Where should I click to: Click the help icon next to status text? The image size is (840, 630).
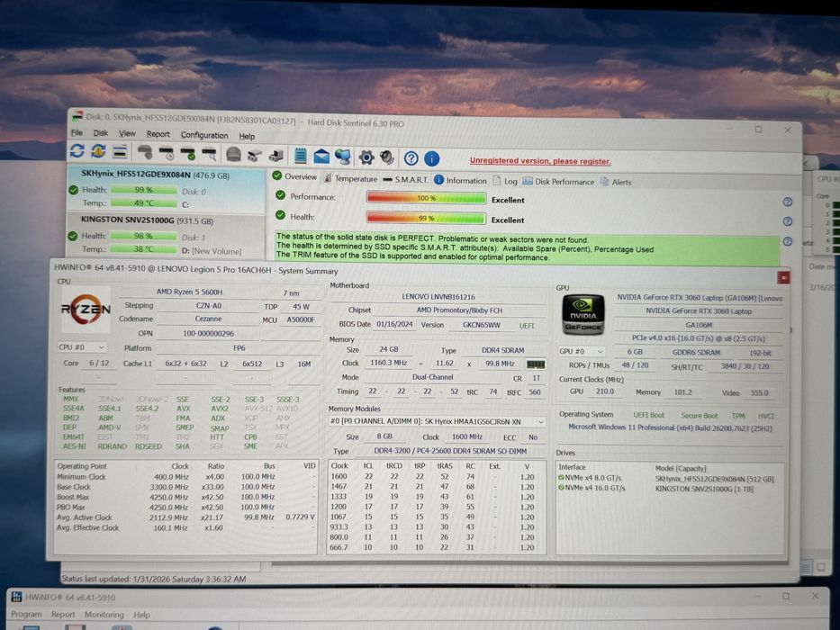[x=788, y=241]
